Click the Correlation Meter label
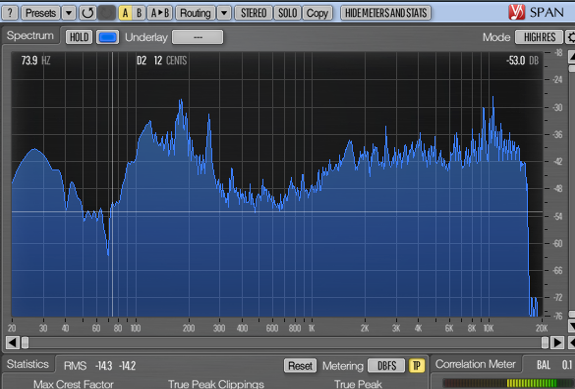 [x=475, y=364]
